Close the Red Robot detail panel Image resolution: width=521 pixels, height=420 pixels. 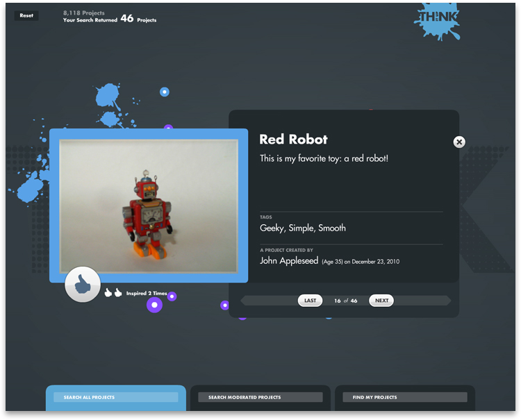pos(459,142)
